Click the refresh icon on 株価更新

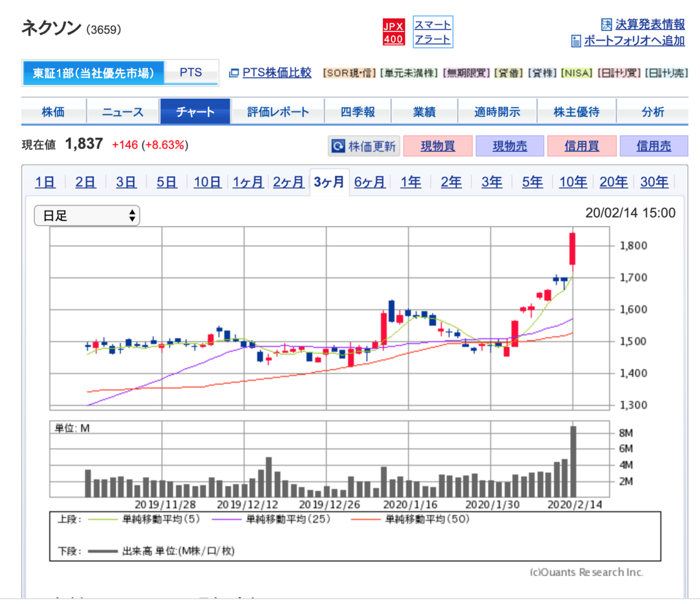[338, 146]
